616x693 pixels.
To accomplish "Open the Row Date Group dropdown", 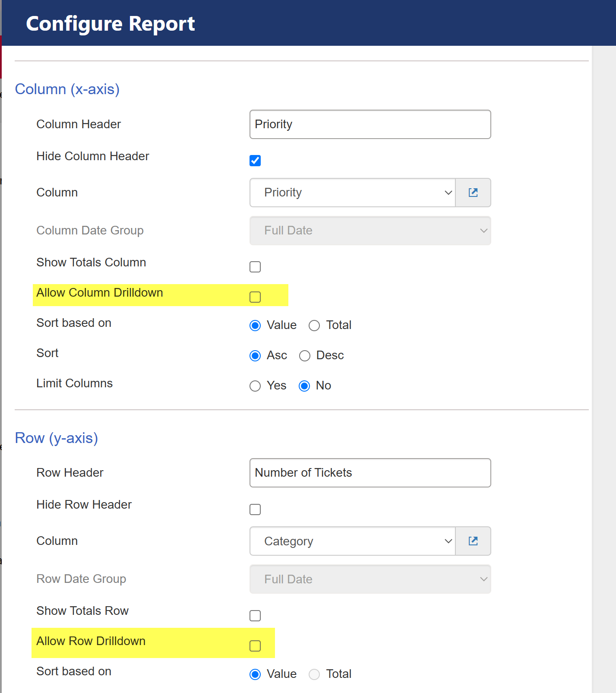I will coord(370,579).
